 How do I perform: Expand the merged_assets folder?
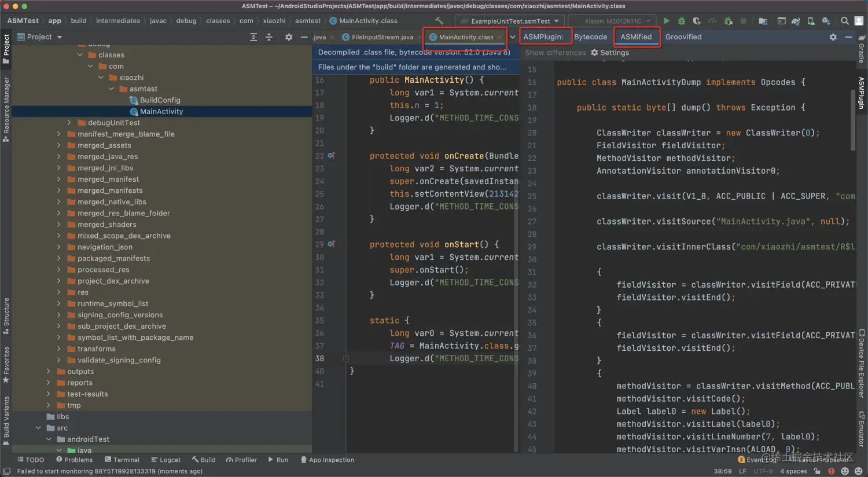tap(58, 145)
